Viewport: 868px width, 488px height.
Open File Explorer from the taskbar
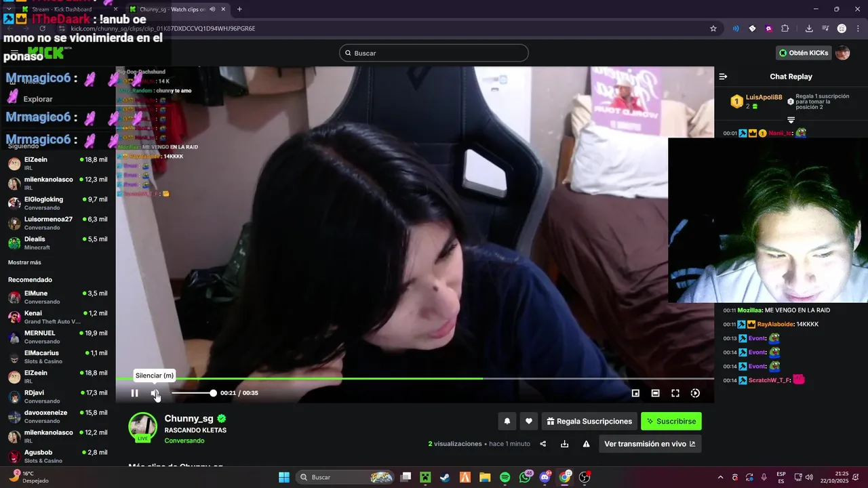point(485,477)
